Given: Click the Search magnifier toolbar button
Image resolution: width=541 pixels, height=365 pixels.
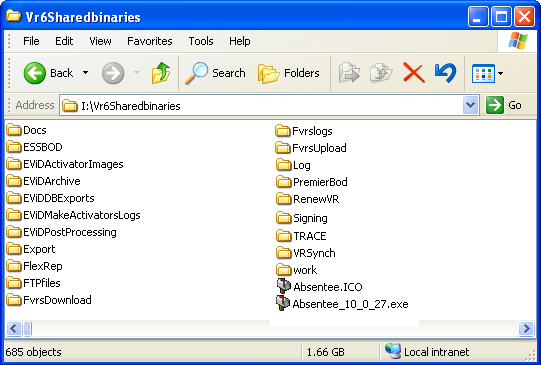Looking at the screenshot, I should (215, 73).
